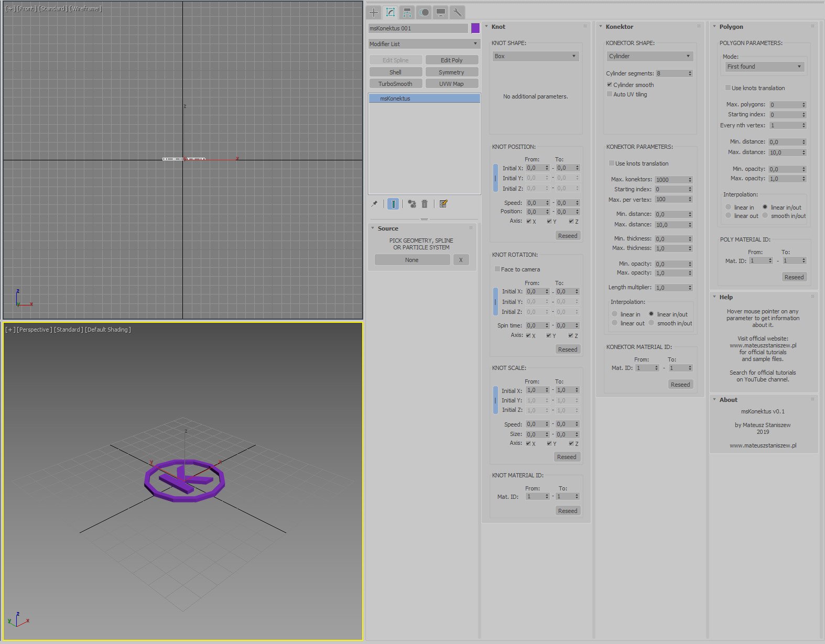Add the TurboSmooth modifier

click(396, 84)
